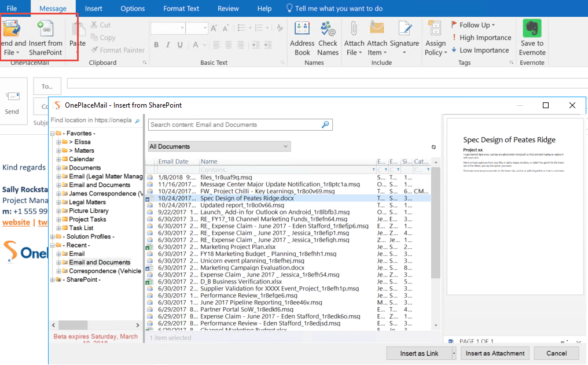Expand the SharePoint tree node
This screenshot has height=365, width=588.
[53, 280]
